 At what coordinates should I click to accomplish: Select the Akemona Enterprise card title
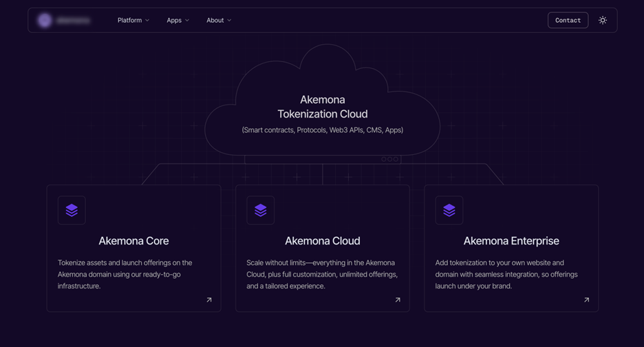click(x=511, y=241)
